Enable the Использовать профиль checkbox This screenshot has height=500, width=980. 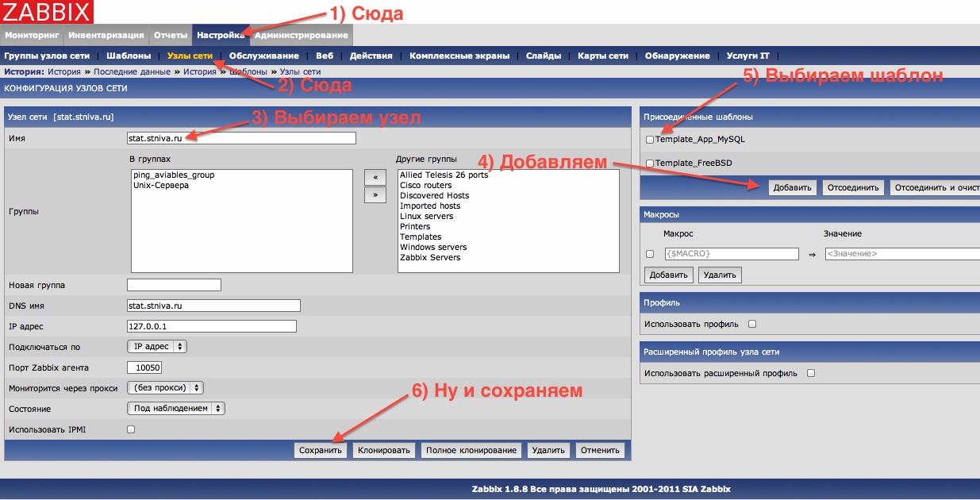click(752, 324)
